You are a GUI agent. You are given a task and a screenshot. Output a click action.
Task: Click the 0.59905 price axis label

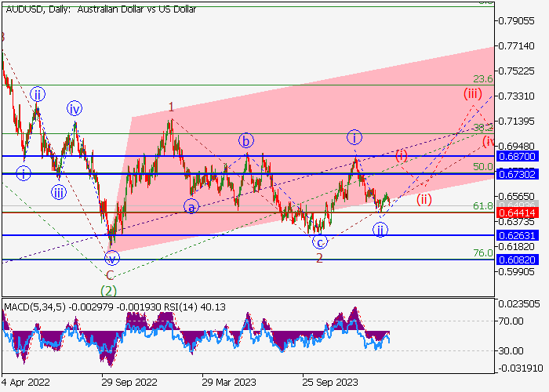tap(516, 271)
